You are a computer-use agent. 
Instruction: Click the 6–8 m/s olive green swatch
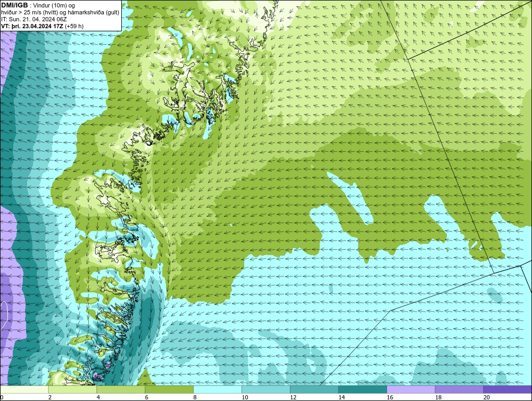point(169,389)
